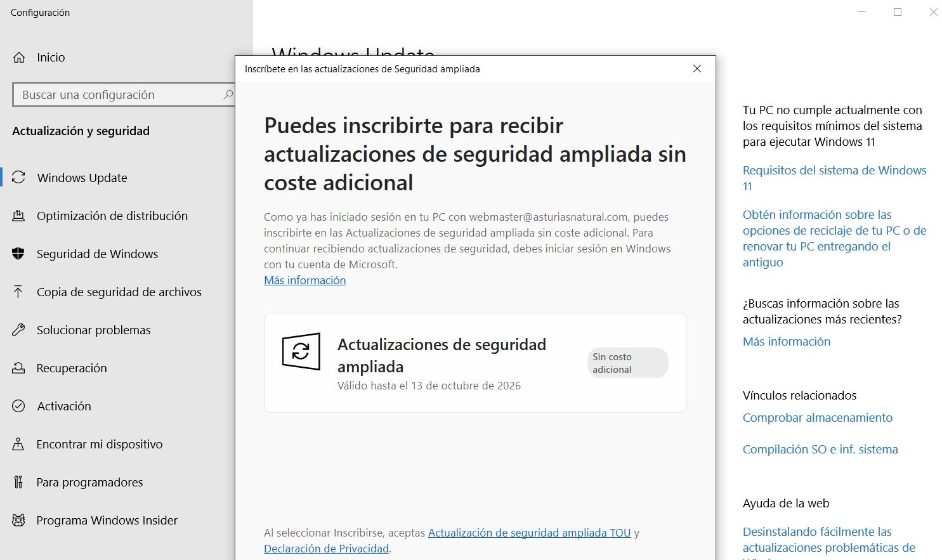Open Encontrar mi dispositivo page
Viewport: 942px width, 560px height.
(99, 444)
